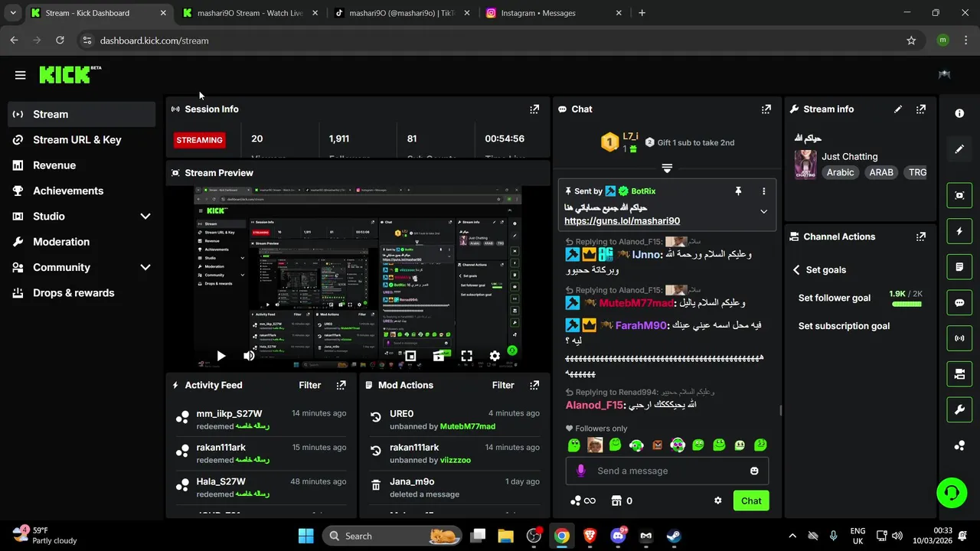The height and width of the screenshot is (551, 980).
Task: Mute the stream preview volume
Action: tap(249, 356)
